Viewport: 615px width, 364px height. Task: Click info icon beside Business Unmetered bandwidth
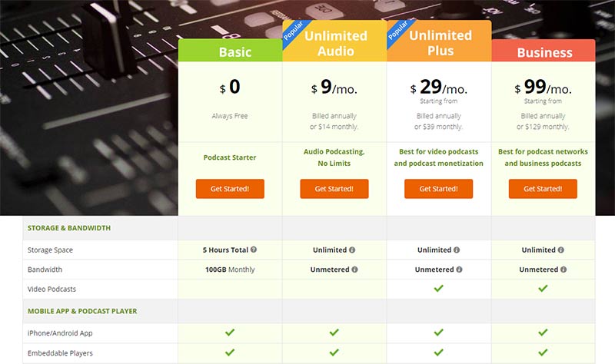click(563, 270)
